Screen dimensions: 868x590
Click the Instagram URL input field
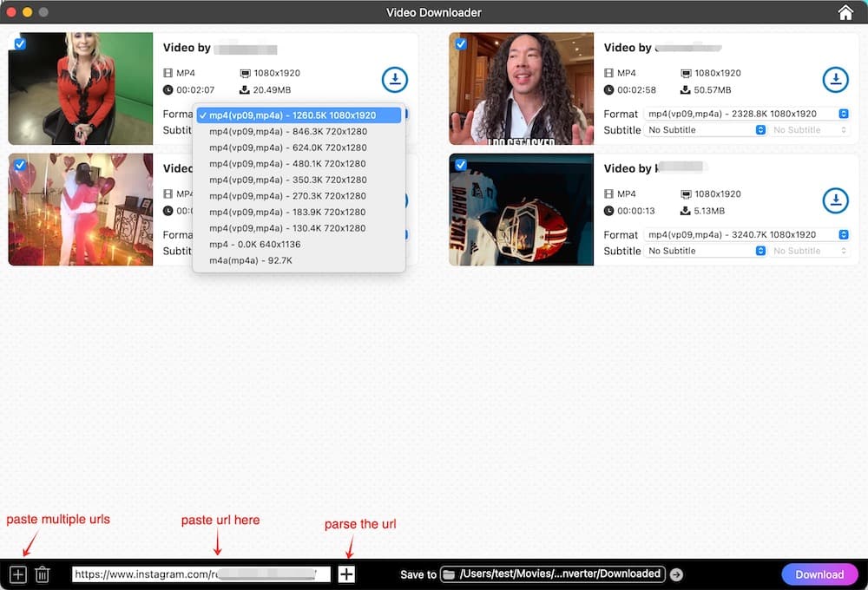pos(201,574)
